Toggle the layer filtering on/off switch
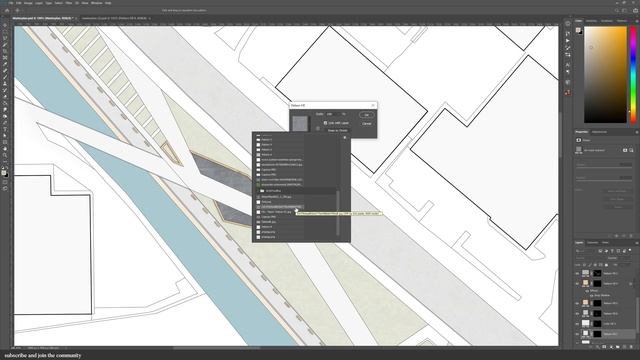 [630, 251]
